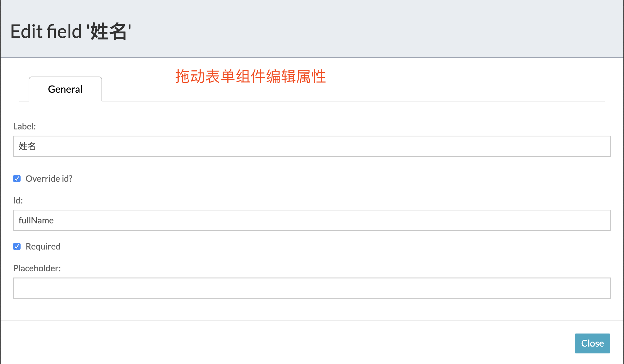
Task: Click the fullName text in Id field
Action: point(36,220)
